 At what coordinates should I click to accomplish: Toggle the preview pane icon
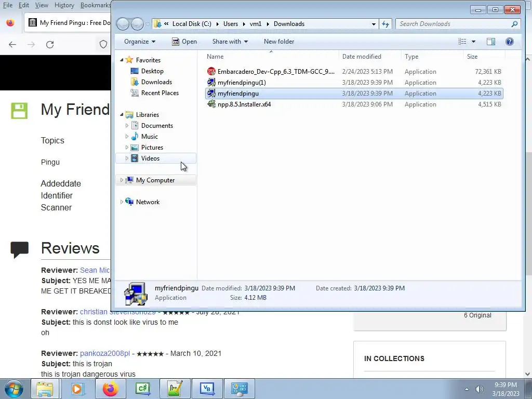(x=491, y=42)
